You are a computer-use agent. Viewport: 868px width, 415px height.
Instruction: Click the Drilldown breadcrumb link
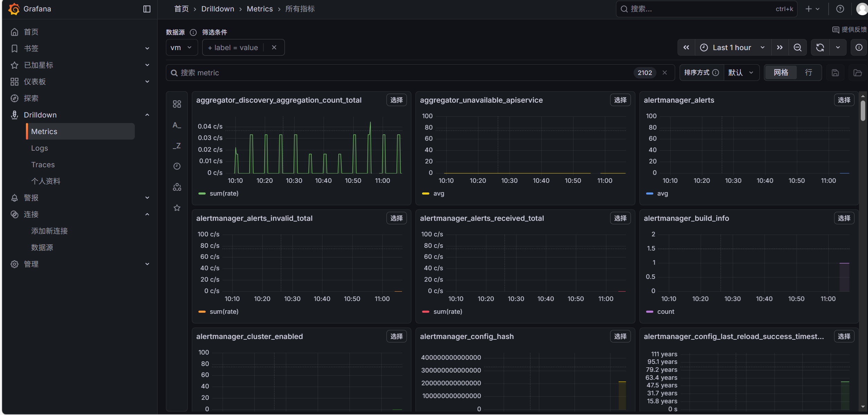coord(218,9)
